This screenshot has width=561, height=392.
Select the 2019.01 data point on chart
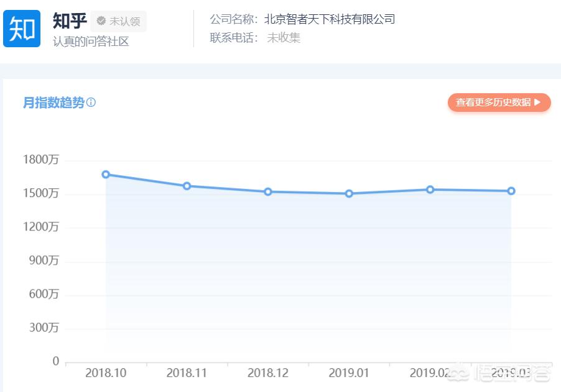click(x=349, y=194)
